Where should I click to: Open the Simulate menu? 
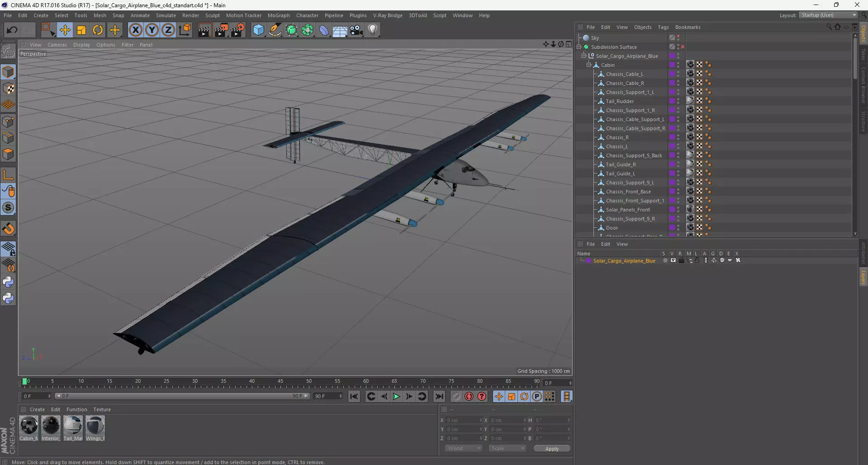point(166,15)
